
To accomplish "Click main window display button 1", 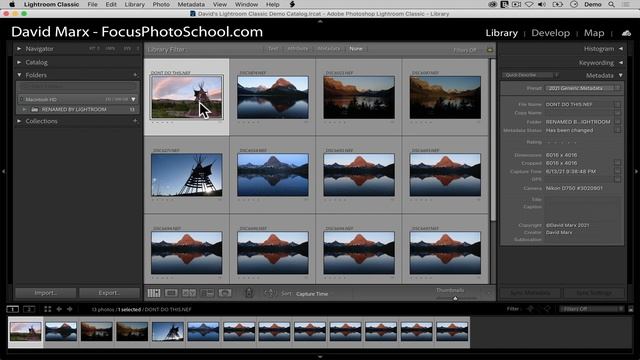I will click(x=13, y=309).
